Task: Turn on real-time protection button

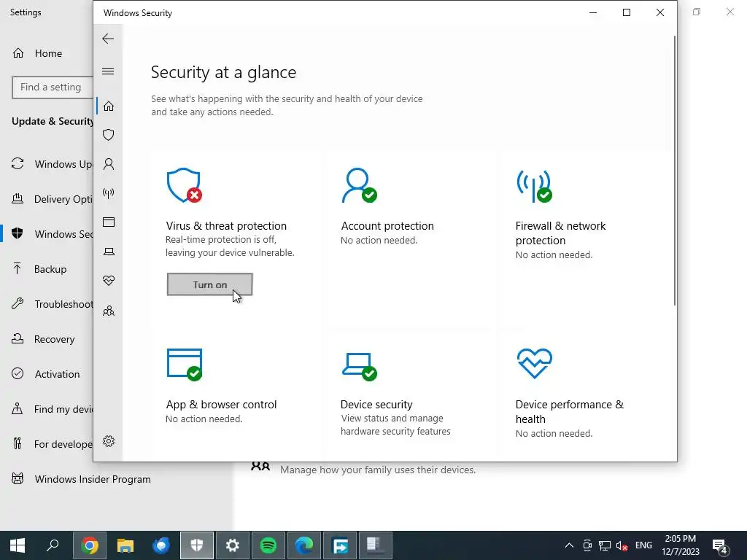Action: pos(209,284)
